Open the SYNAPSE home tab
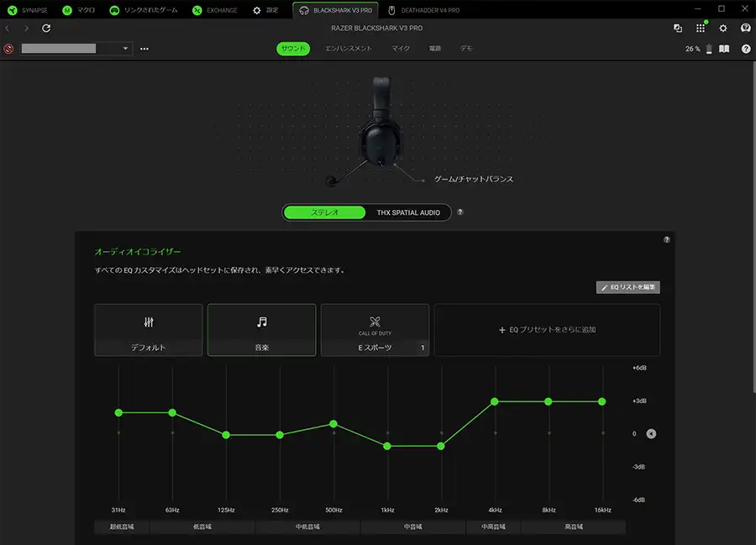 [x=28, y=10]
